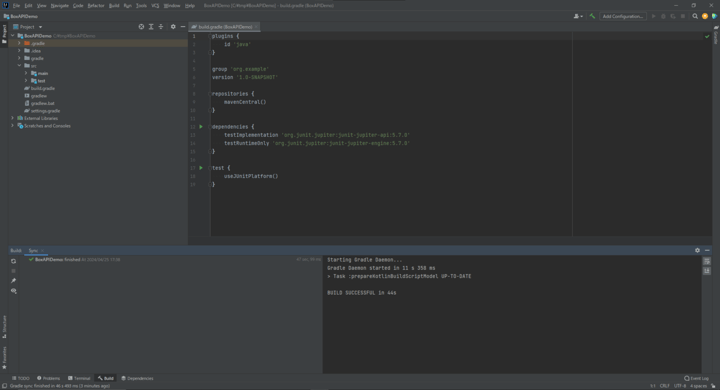Expand the .gradle folder

click(19, 43)
